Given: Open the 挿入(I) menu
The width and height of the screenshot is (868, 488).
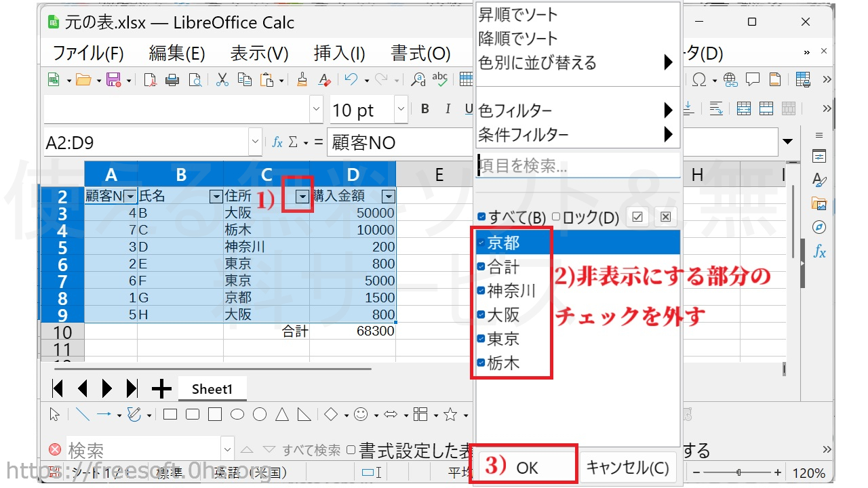Looking at the screenshot, I should 339,53.
